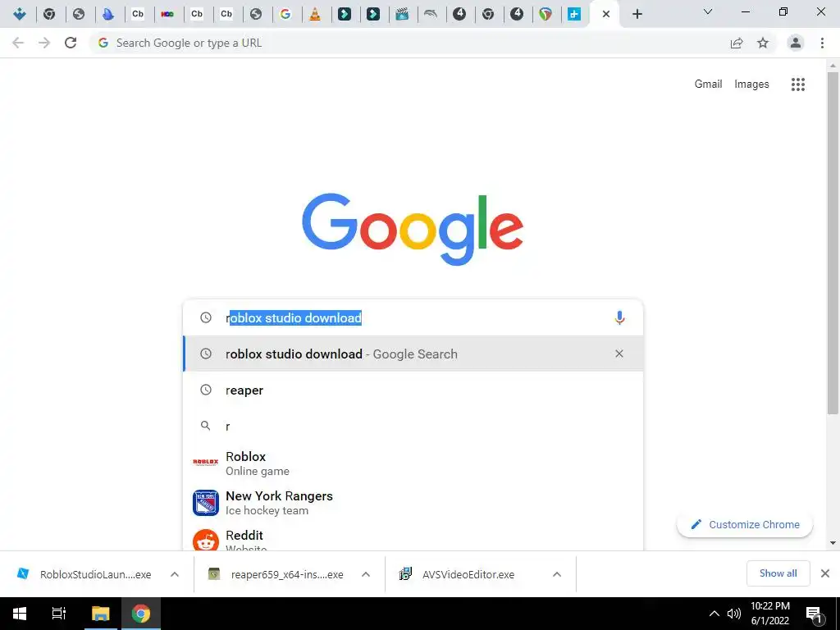Open a new tab with plus button
Image resolution: width=840 pixels, height=630 pixels.
pos(637,14)
